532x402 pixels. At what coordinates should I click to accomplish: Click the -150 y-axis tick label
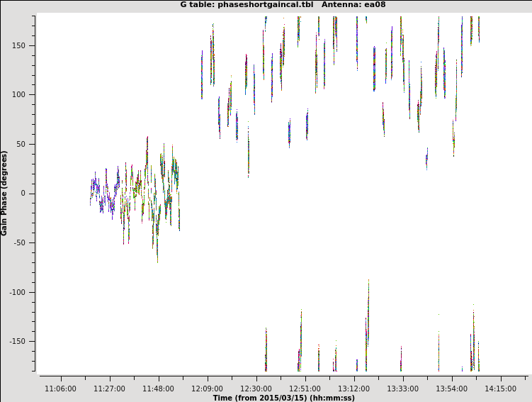[x=25, y=341]
